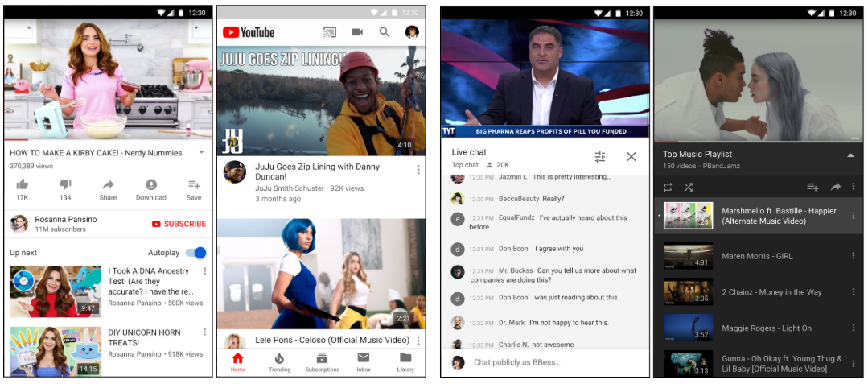Toggle the Autoplay switch off
Screen dimensions: 868x384
195,253
